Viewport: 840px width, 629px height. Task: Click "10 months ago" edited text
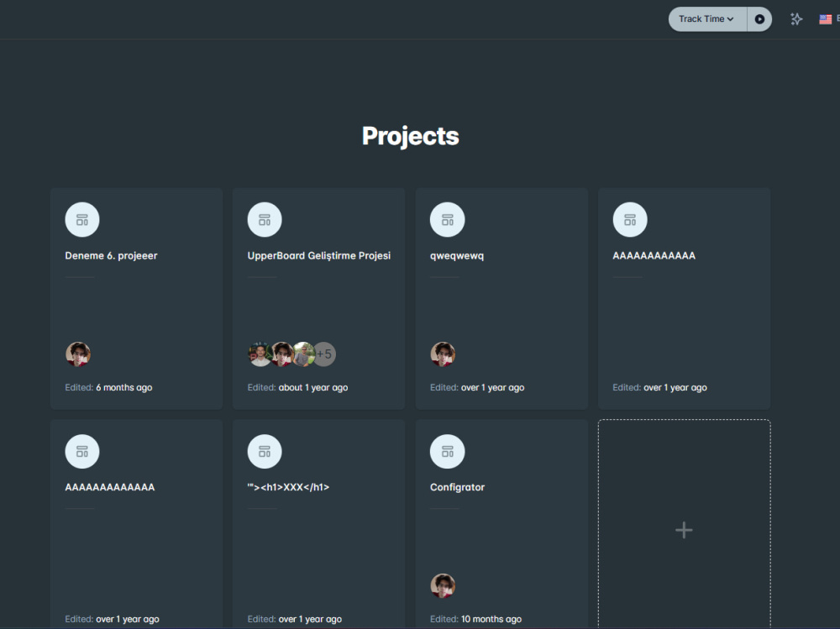pos(491,620)
